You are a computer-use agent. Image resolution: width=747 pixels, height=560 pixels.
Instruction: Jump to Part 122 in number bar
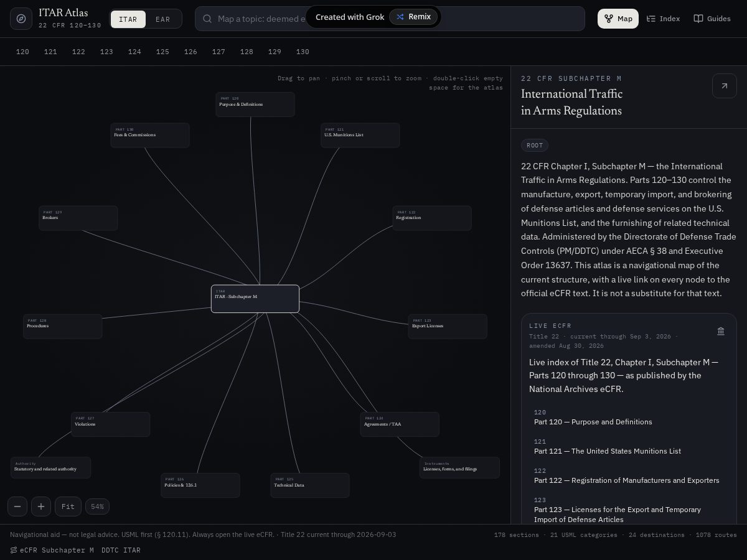[x=78, y=52]
